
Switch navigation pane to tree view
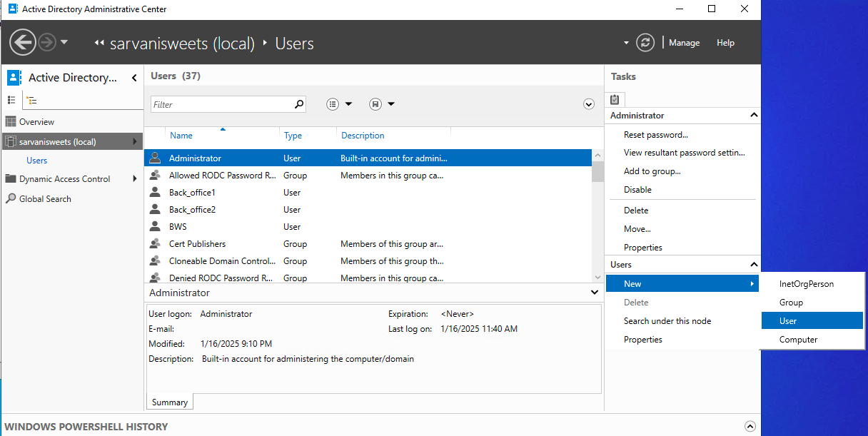pos(32,100)
